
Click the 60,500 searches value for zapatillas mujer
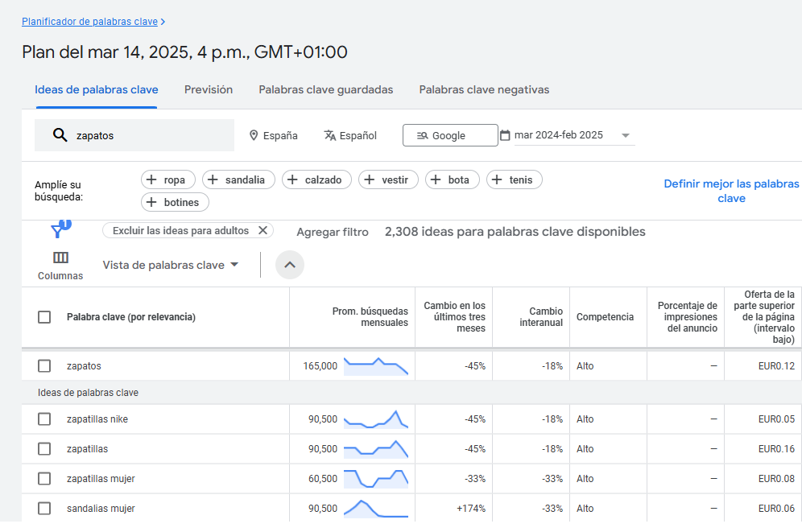(x=323, y=479)
